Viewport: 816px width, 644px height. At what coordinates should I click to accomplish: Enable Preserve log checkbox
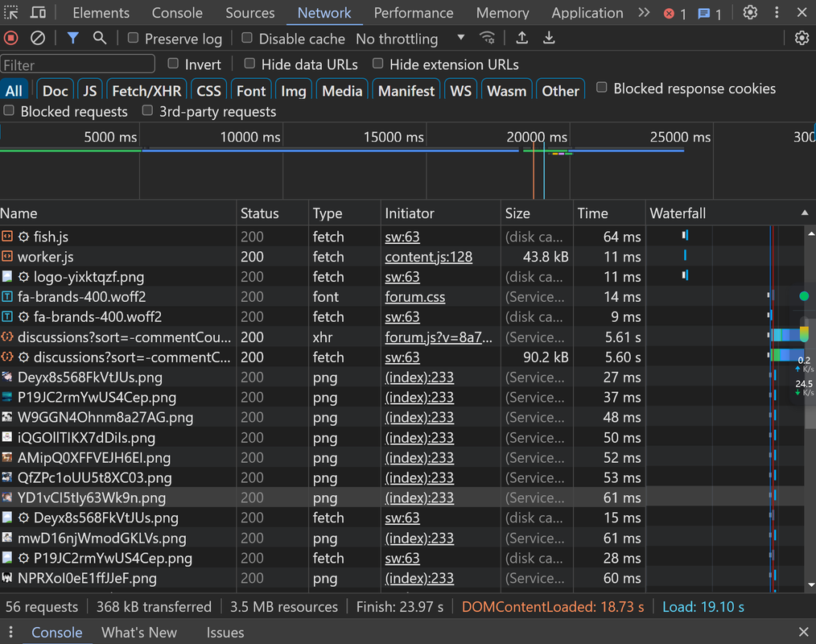click(x=134, y=38)
